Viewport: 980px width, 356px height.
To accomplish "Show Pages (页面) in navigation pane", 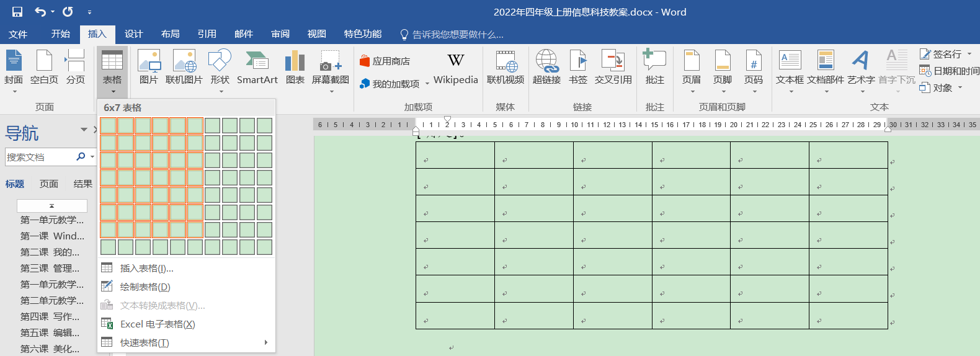I will [x=49, y=184].
